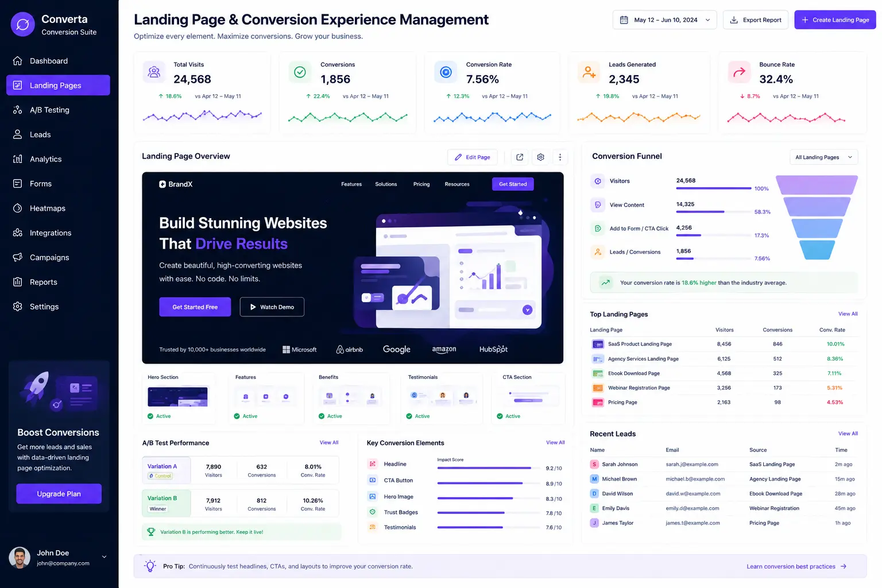Click the Conversions checkmark icon

[300, 72]
